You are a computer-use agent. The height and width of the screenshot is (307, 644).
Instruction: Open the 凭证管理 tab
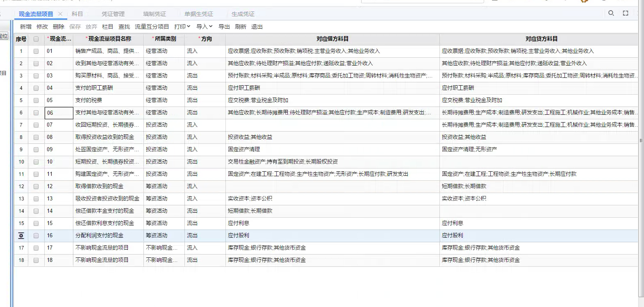pyautogui.click(x=113, y=14)
